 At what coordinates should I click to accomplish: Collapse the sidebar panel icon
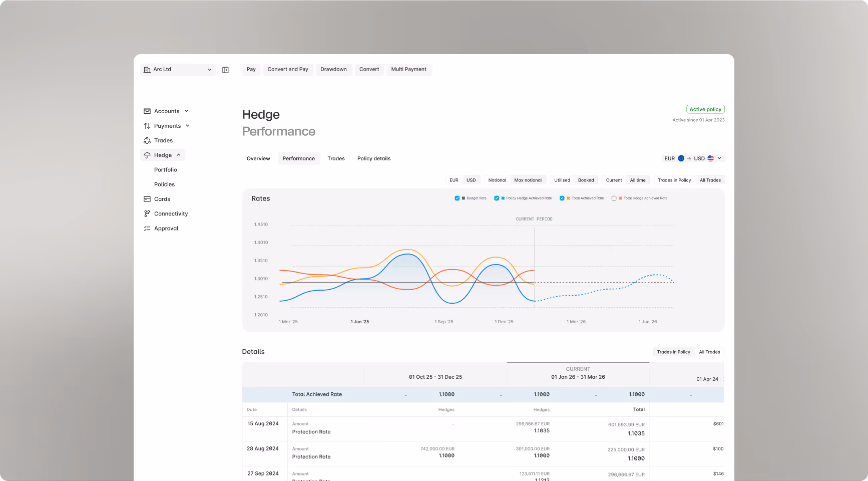click(x=225, y=70)
